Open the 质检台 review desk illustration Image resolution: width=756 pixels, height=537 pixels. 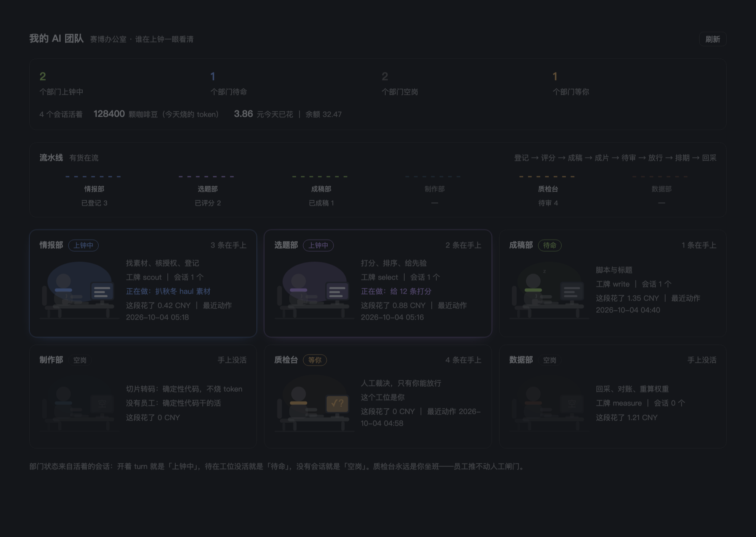coord(314,403)
